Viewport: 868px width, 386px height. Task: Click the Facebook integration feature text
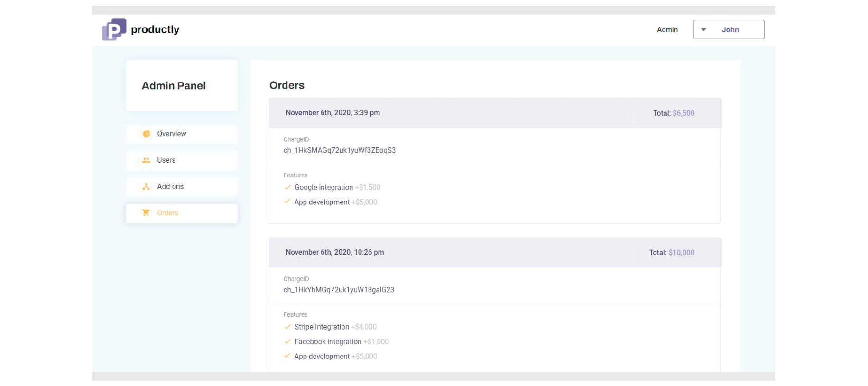pyautogui.click(x=328, y=341)
